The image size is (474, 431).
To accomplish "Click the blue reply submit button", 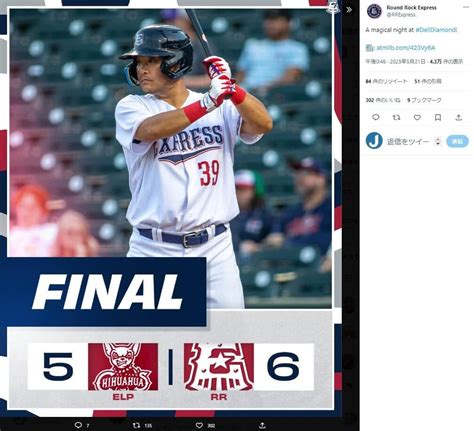I will click(457, 141).
